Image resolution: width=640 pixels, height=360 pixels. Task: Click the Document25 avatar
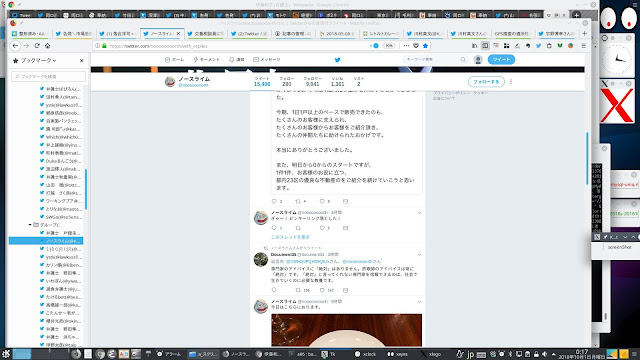coord(261,259)
